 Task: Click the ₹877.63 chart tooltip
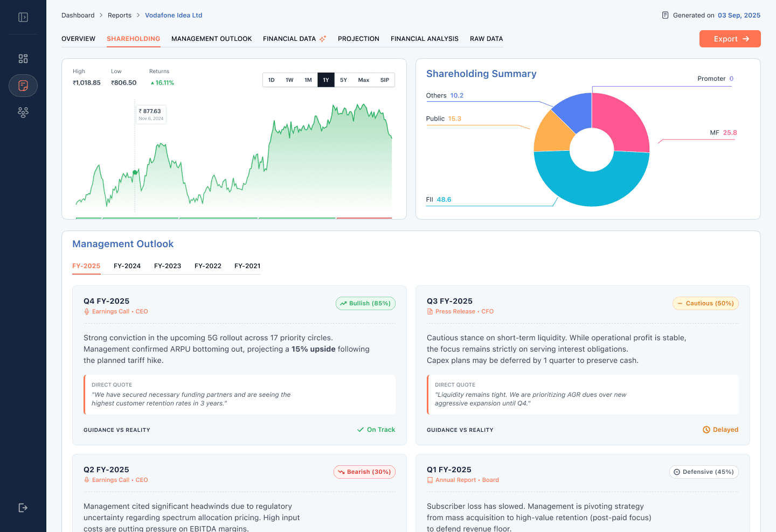tap(151, 114)
